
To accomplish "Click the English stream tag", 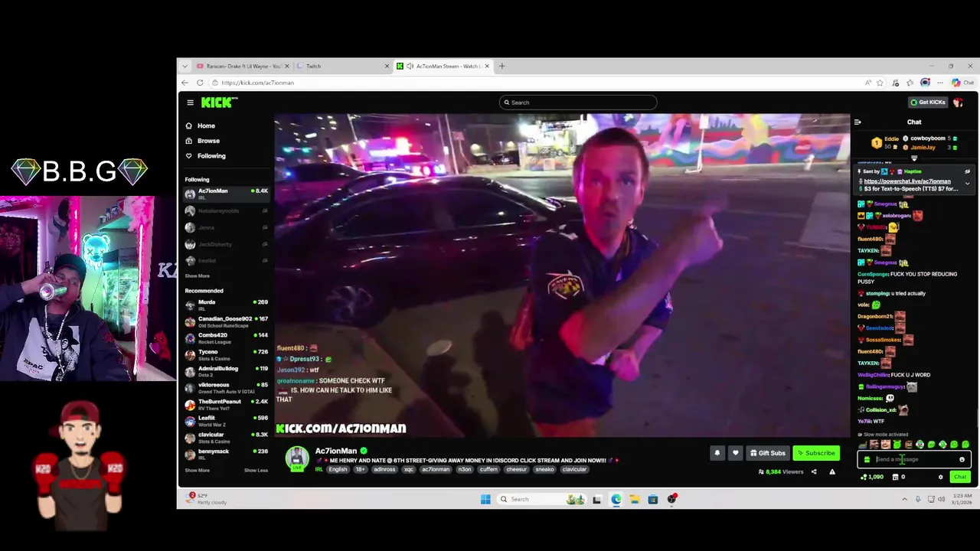I will pyautogui.click(x=338, y=470).
